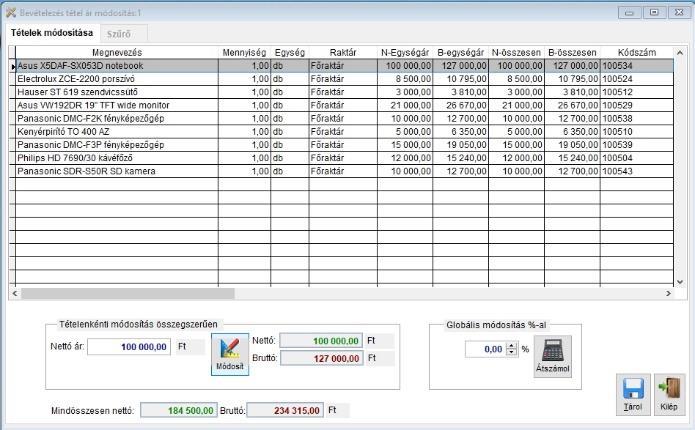Click the red Bruttó 127 000,00 result field
695x430 pixels.
321,358
